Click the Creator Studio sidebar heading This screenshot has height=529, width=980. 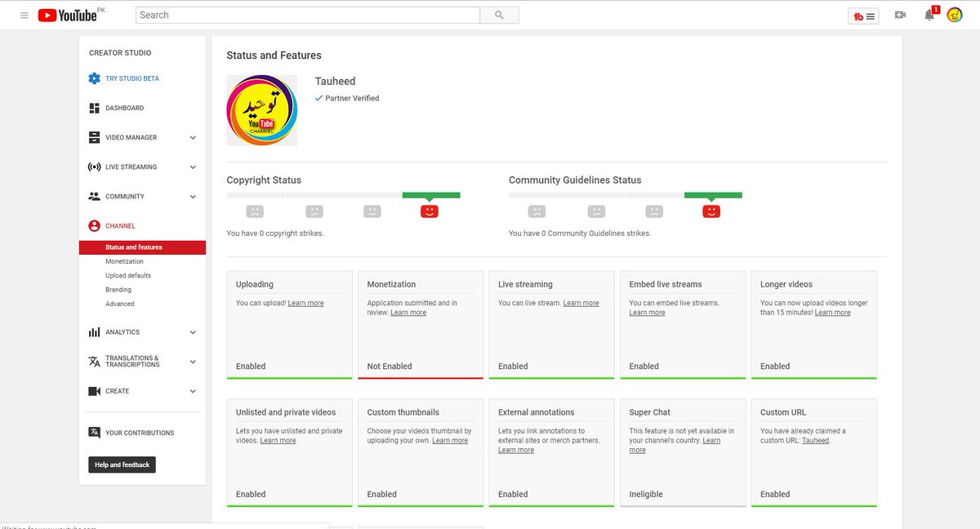point(120,53)
